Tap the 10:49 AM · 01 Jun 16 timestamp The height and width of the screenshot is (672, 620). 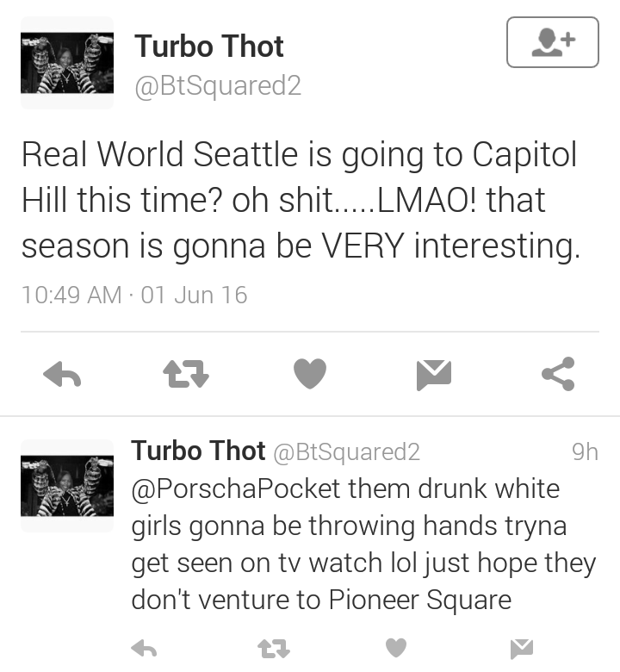pyautogui.click(x=134, y=295)
